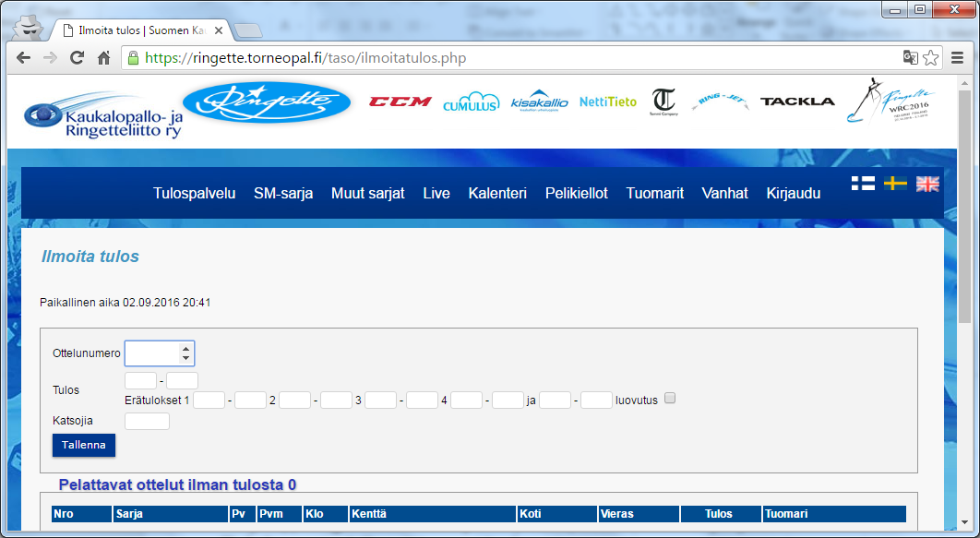The height and width of the screenshot is (538, 980).
Task: Click the Pvm column header
Action: click(x=280, y=514)
